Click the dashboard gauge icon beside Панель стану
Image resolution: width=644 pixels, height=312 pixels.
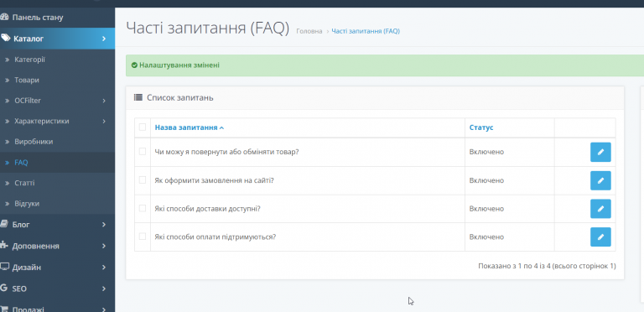coord(4,18)
